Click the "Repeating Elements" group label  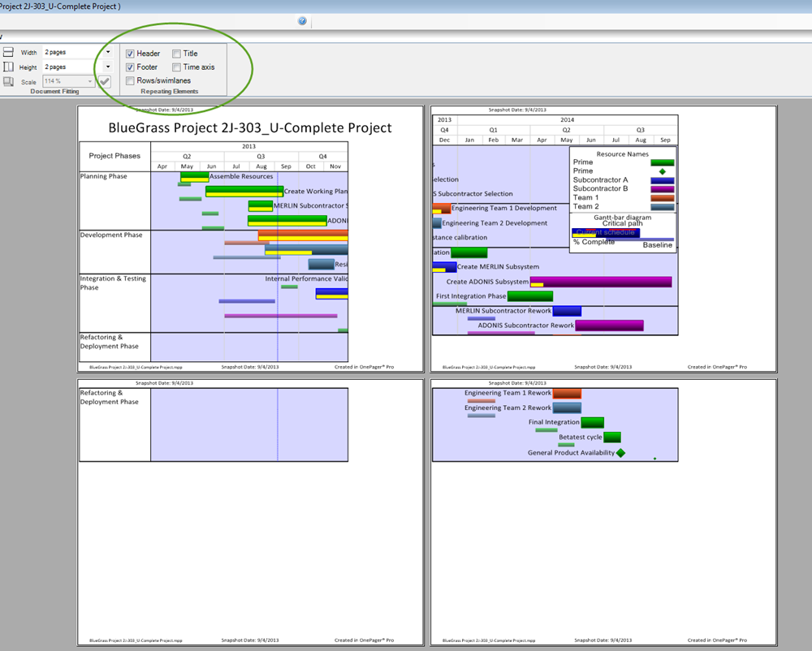[170, 92]
